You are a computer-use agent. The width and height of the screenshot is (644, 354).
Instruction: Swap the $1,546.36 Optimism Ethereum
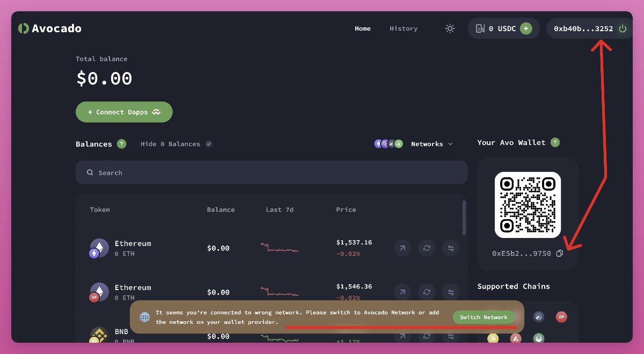(x=427, y=292)
